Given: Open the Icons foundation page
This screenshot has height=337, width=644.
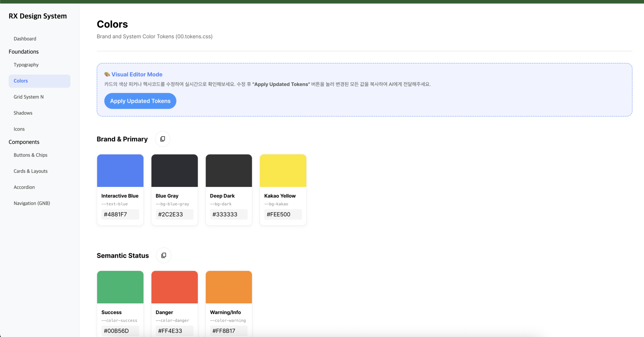Looking at the screenshot, I should coord(19,129).
